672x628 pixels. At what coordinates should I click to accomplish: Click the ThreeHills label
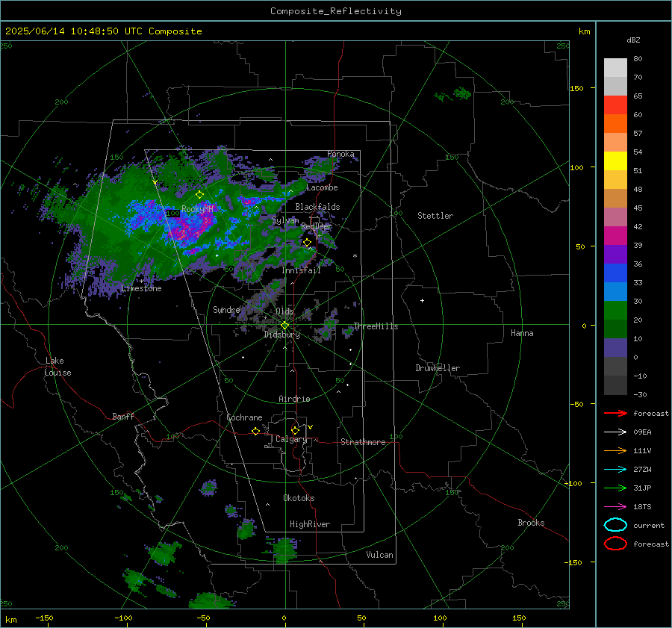[376, 326]
